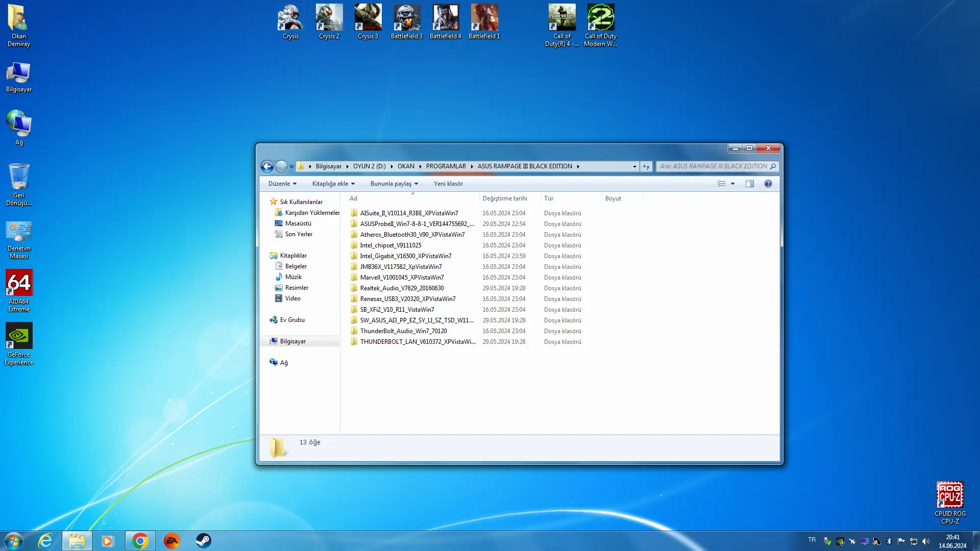This screenshot has width=980, height=551.
Task: Select the GeForce Experience desktop icon
Action: tap(19, 344)
